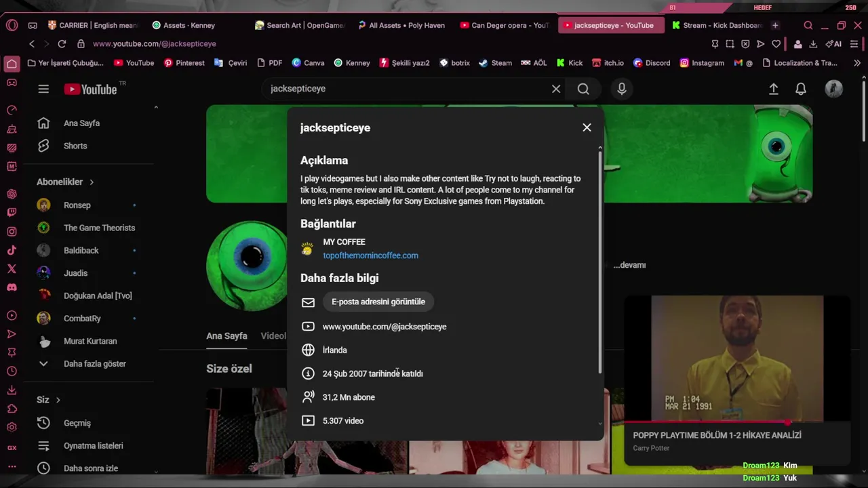Switch to the Can Deger opera YouTube tab

[x=505, y=25]
